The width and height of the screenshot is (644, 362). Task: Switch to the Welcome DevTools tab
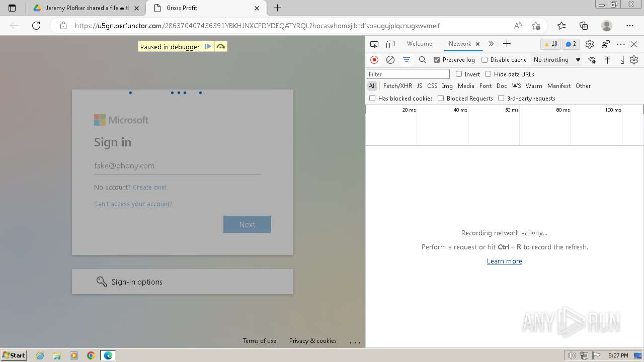[x=419, y=44]
